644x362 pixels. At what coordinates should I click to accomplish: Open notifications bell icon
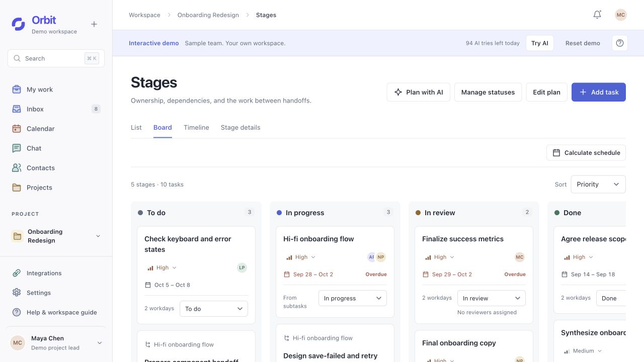coord(597,15)
